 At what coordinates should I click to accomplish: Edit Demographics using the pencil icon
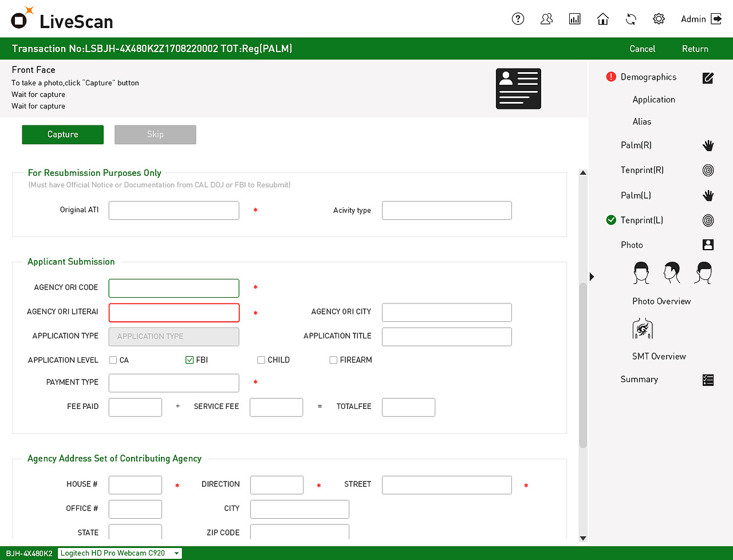pos(708,78)
